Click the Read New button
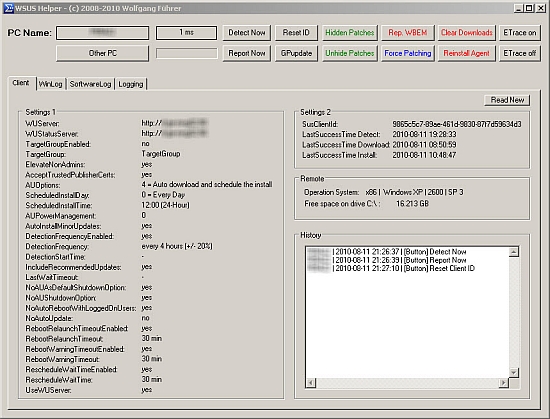The width and height of the screenshot is (550, 419). pos(507,100)
